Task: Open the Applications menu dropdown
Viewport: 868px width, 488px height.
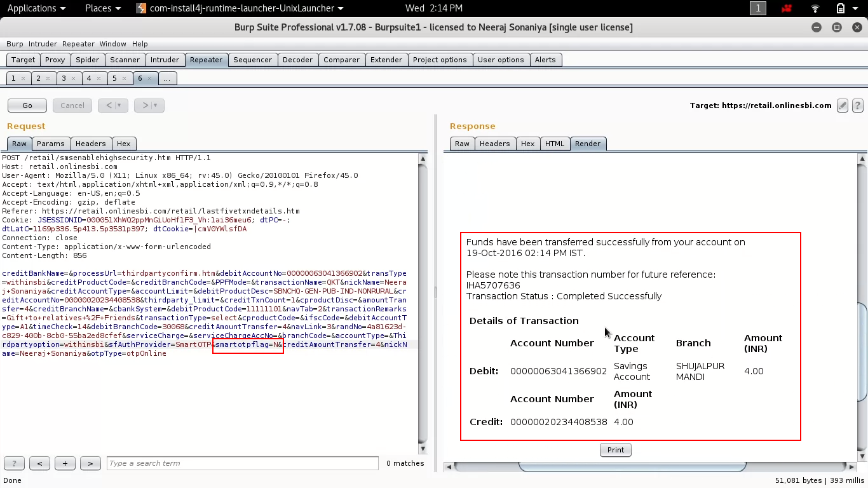Action: tap(36, 8)
